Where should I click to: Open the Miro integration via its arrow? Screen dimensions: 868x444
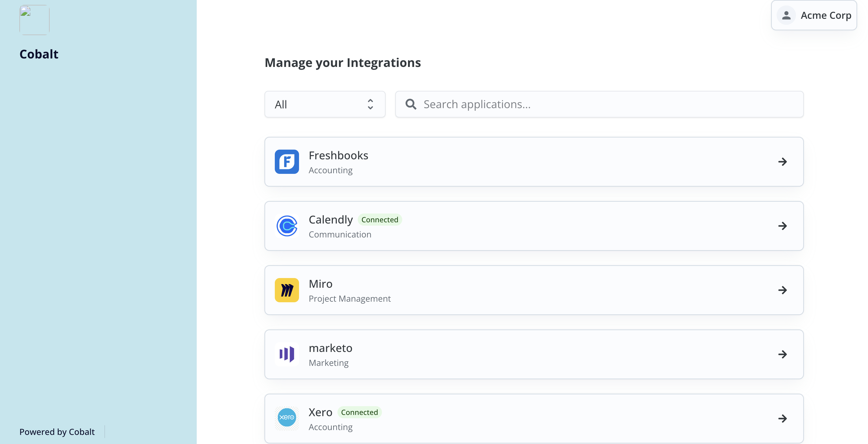pyautogui.click(x=783, y=290)
